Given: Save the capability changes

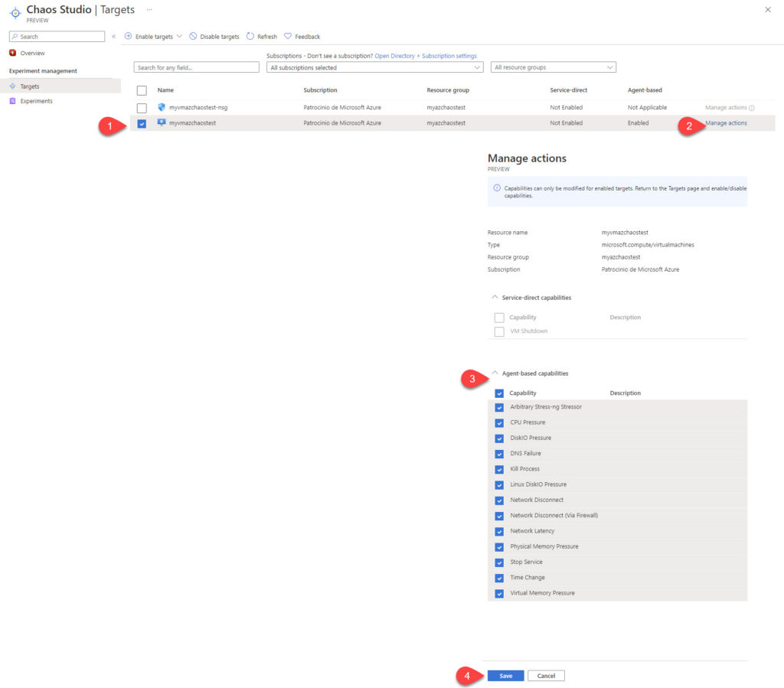Looking at the screenshot, I should point(505,676).
